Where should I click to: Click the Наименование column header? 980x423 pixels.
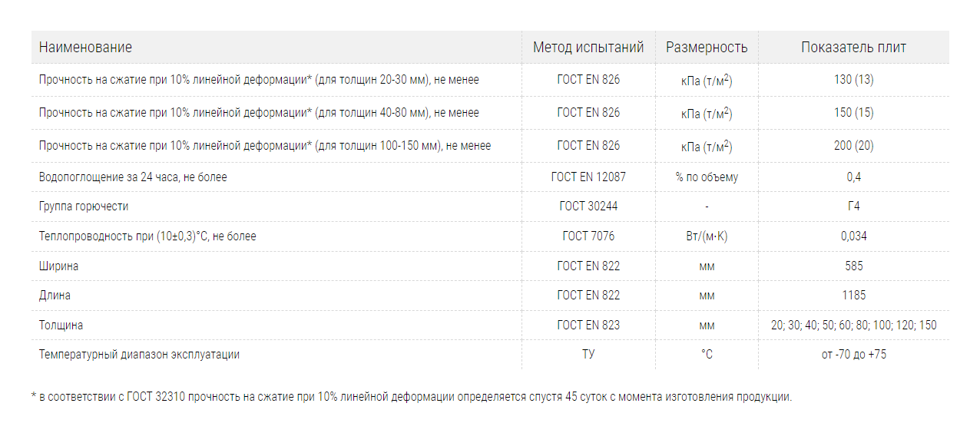coord(85,48)
